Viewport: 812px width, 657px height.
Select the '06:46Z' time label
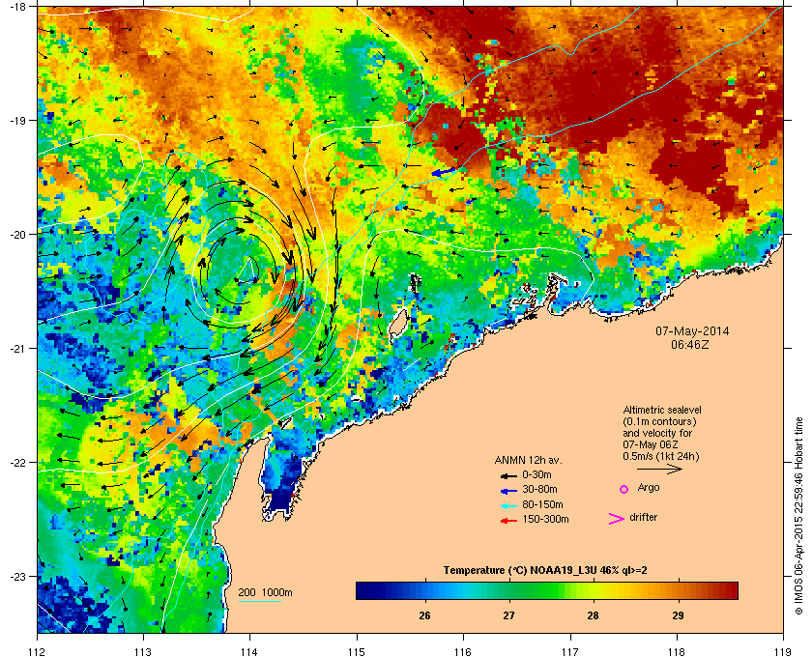tap(690, 344)
